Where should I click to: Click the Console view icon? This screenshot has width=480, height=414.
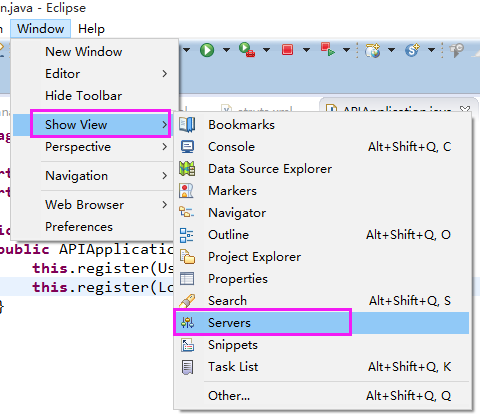point(187,147)
